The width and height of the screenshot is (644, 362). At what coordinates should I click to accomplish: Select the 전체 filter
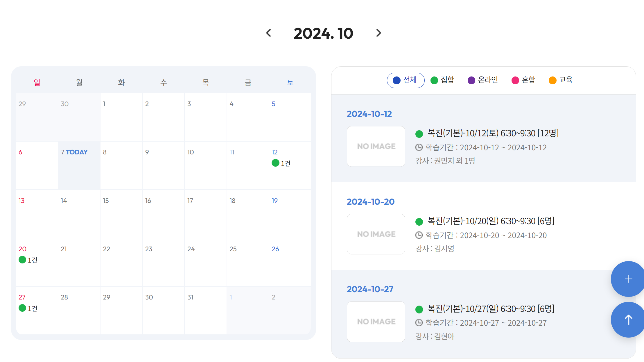pyautogui.click(x=406, y=80)
